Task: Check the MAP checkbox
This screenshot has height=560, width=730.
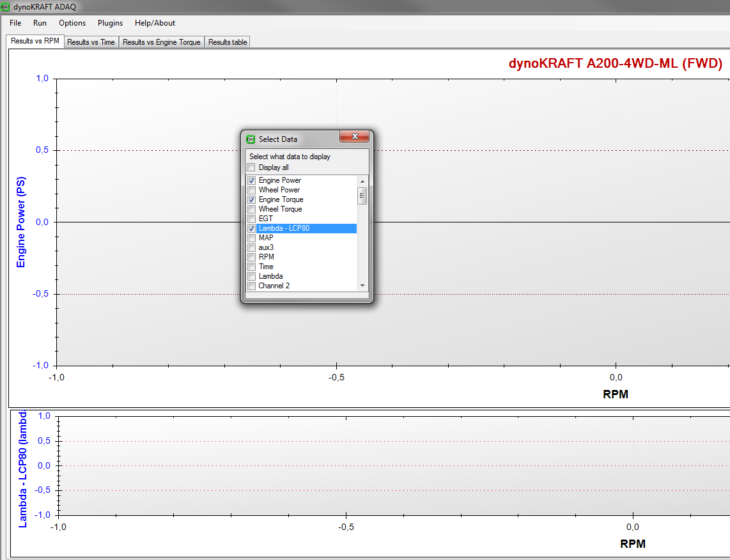Action: tap(251, 238)
